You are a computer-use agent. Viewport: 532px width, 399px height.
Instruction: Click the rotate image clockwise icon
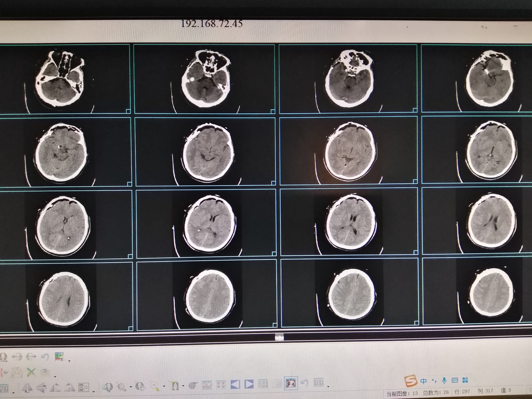click(70, 387)
